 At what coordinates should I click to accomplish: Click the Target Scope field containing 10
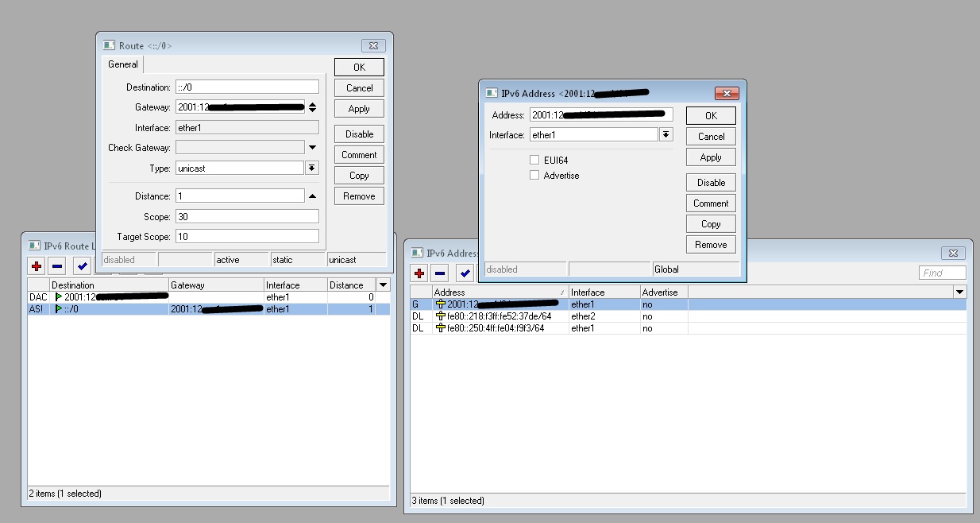247,236
